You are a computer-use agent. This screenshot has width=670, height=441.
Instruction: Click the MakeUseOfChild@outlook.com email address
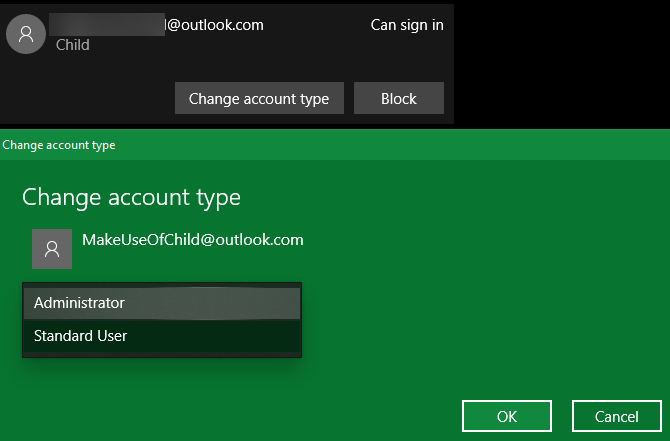192,240
